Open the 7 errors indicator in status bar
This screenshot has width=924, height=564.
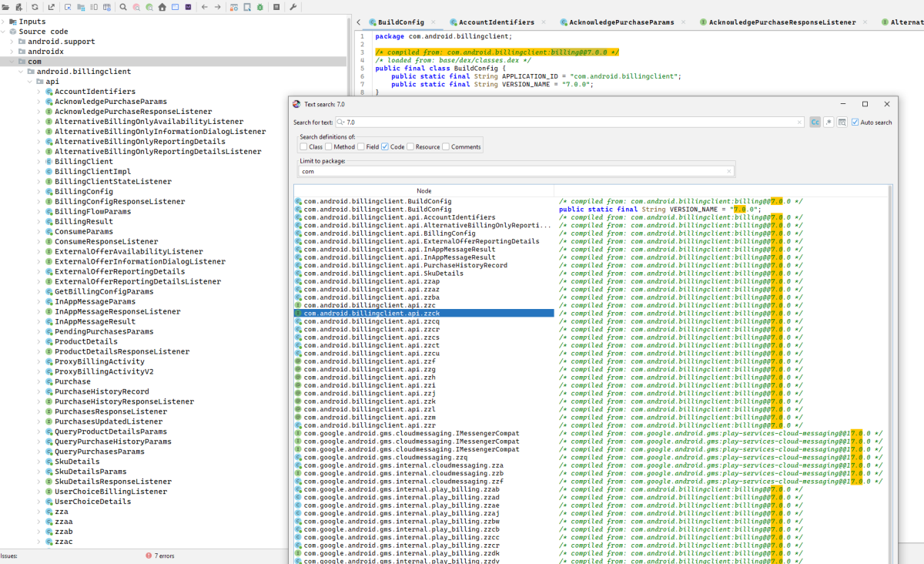tap(160, 556)
